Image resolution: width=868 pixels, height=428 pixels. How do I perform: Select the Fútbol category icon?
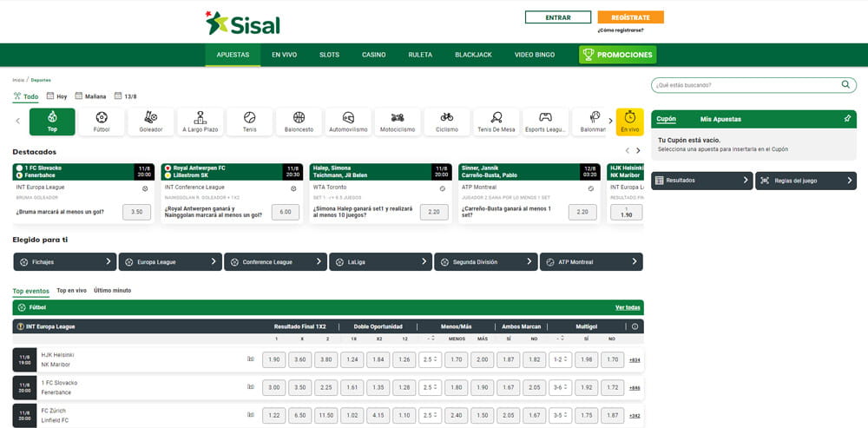click(x=102, y=122)
